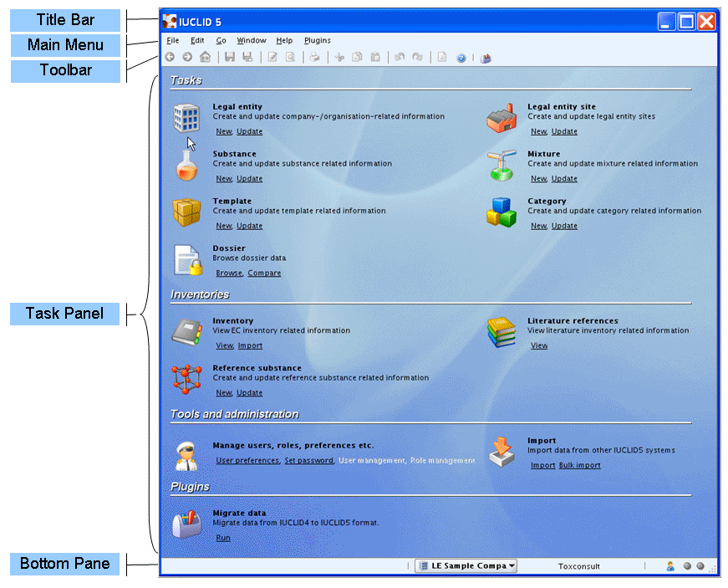728x588 pixels.
Task: Return to the Home task panel icon
Action: (206, 57)
